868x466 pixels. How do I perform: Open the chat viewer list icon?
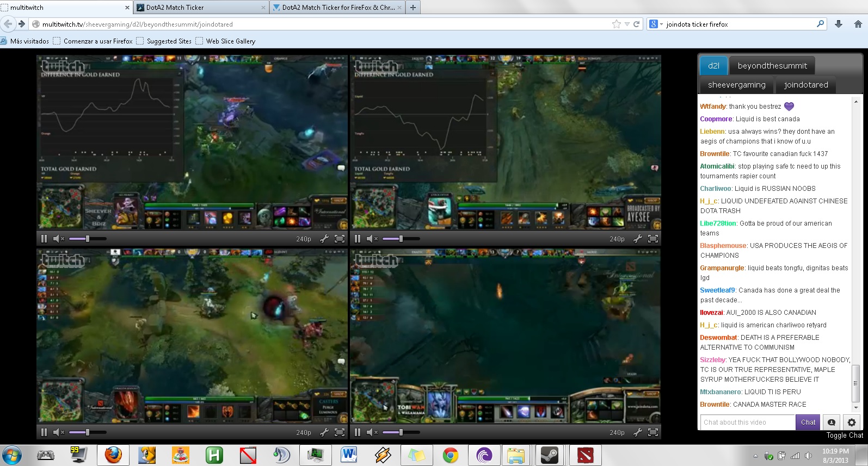pyautogui.click(x=832, y=422)
